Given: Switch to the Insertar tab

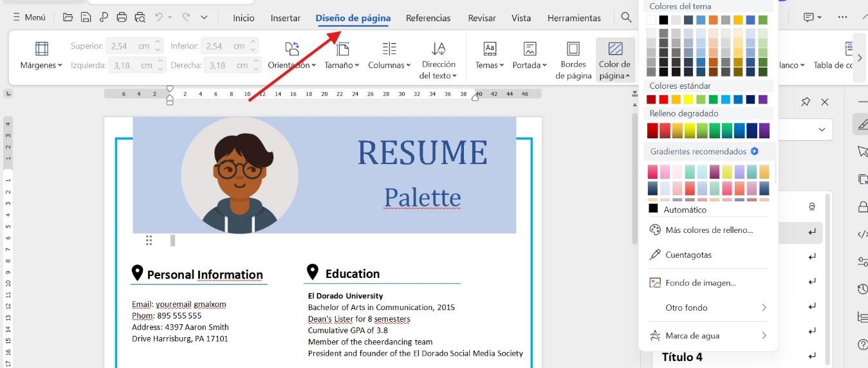Looking at the screenshot, I should [286, 18].
